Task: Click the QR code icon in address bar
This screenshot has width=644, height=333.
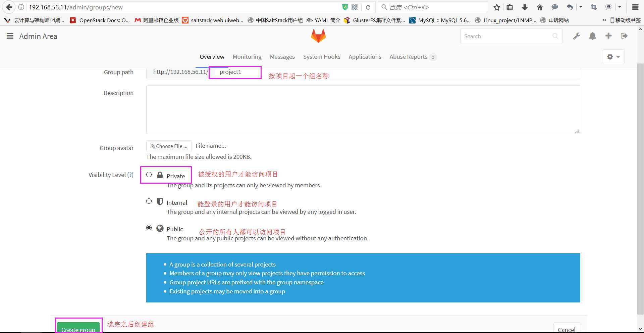Action: pos(355,7)
